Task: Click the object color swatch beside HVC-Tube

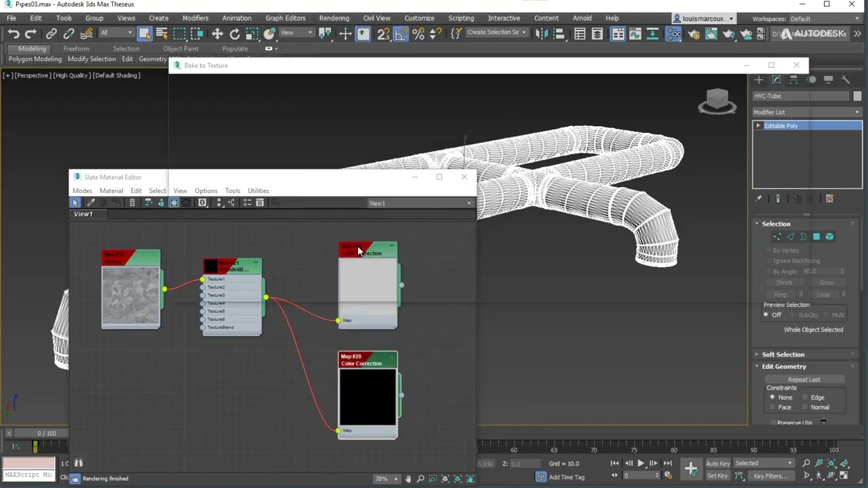Action: pos(857,96)
